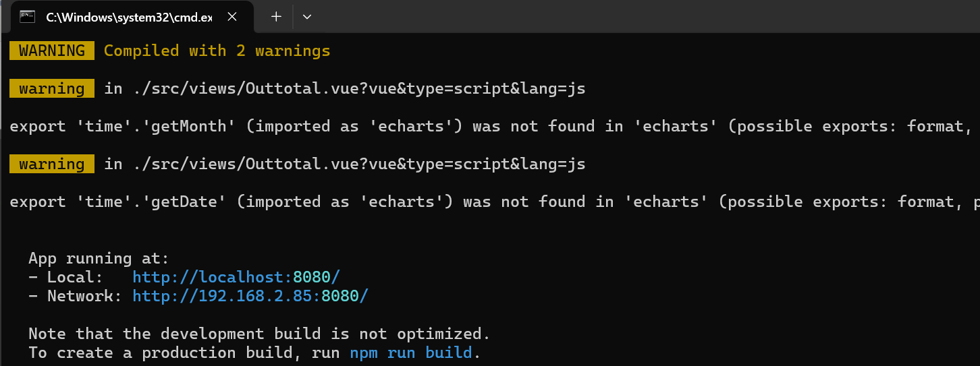Click the 'Compiled with 2 warnings' text
Viewport: 980px width, 366px height.
pyautogui.click(x=217, y=51)
